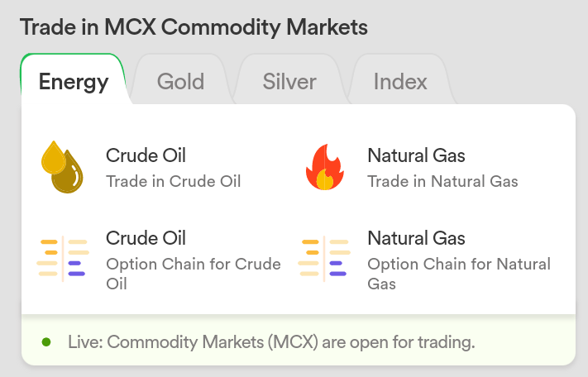Click the Natural Gas flame icon
Screen dimensions: 588x377
tap(325, 167)
